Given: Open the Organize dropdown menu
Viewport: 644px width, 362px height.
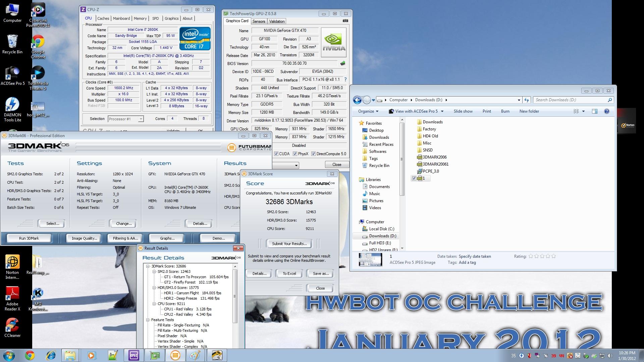Looking at the screenshot, I should pyautogui.click(x=368, y=111).
